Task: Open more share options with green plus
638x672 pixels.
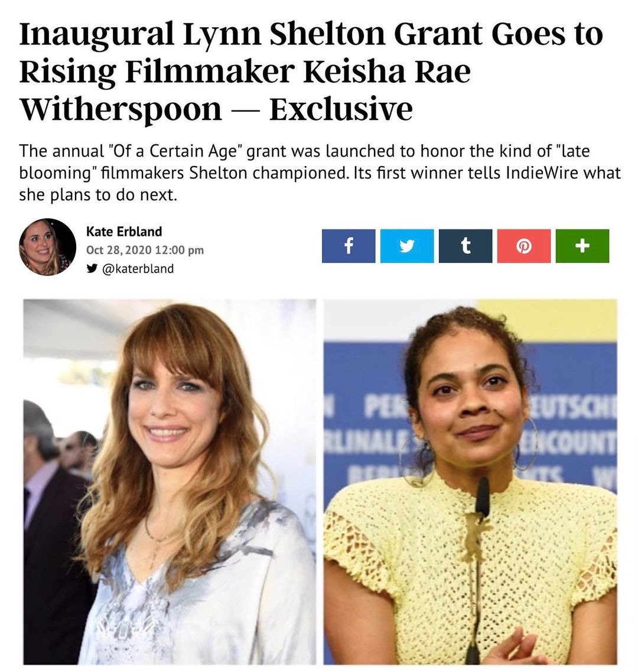Action: tap(582, 245)
